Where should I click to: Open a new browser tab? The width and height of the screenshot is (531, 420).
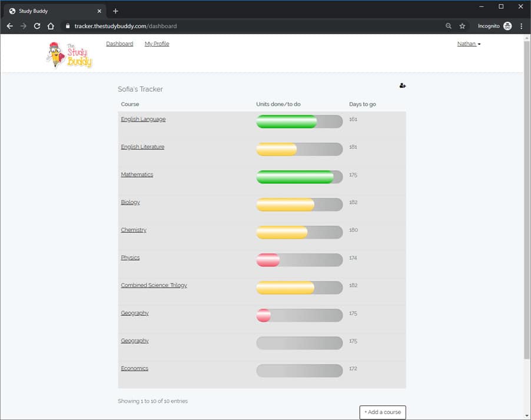pyautogui.click(x=115, y=11)
